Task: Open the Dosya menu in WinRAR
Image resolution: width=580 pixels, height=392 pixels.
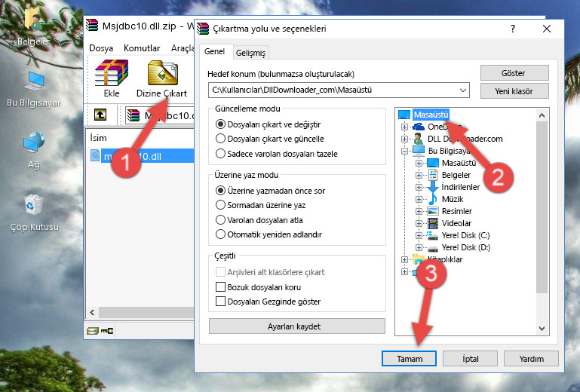Action: click(x=101, y=48)
